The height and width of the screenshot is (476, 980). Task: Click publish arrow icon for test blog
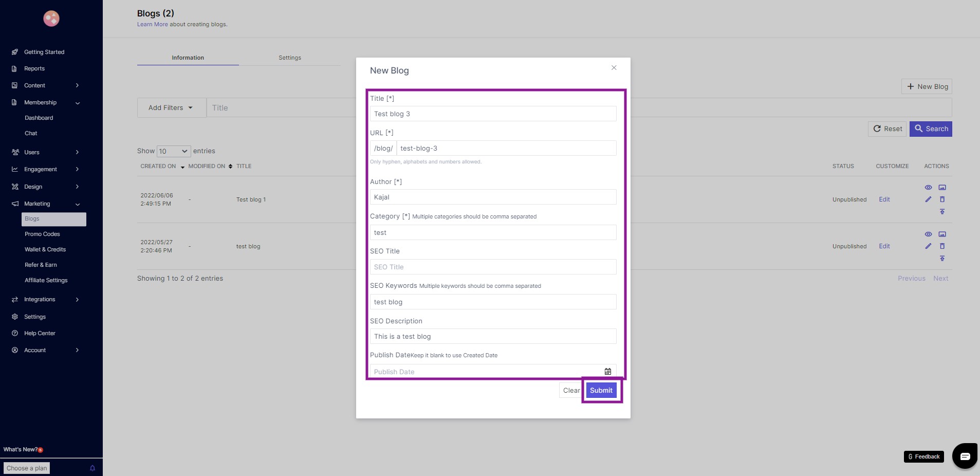(942, 259)
